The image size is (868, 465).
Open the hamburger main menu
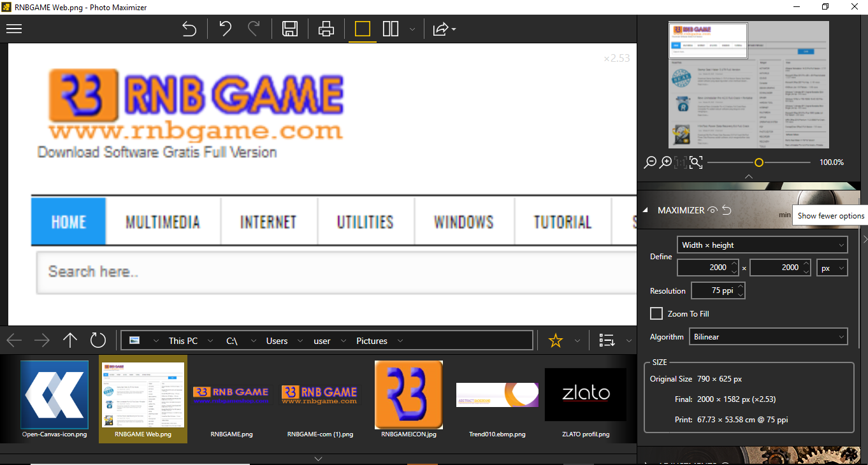[x=14, y=29]
